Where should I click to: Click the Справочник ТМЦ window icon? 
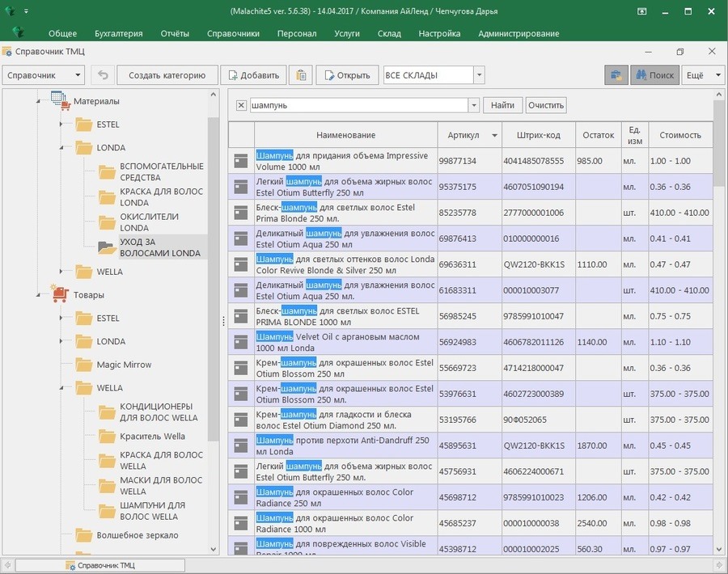click(x=7, y=51)
